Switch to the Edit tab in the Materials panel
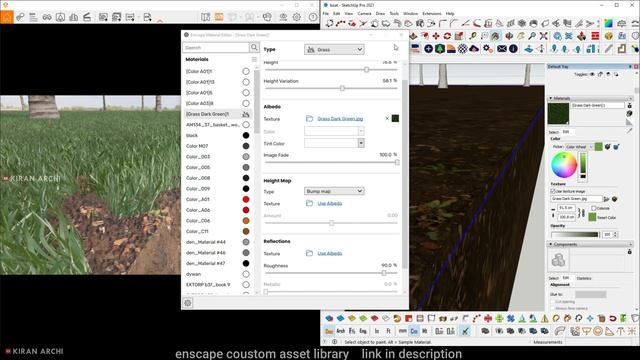 point(566,132)
